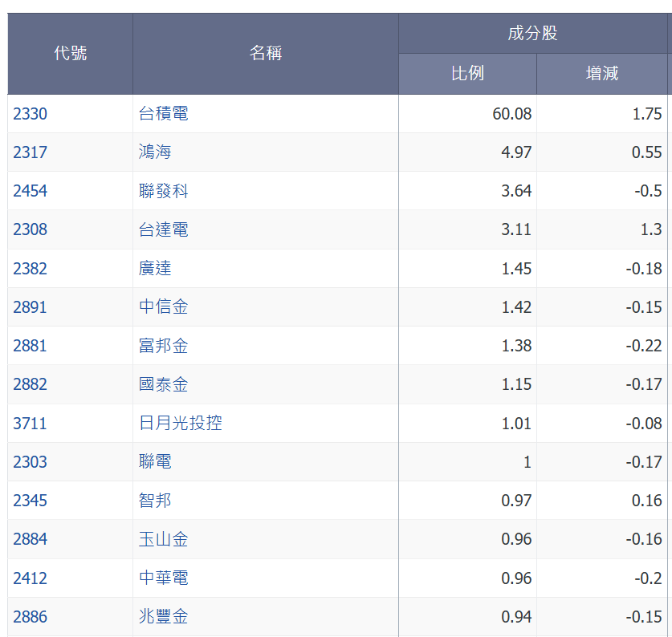This screenshot has height=637, width=672.
Task: Click the 兆豐金 link
Action: [161, 616]
